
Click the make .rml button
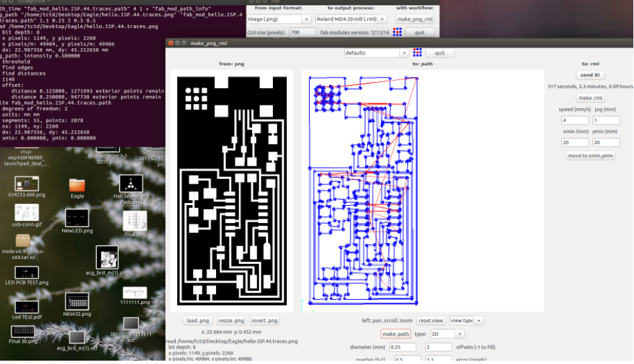591,98
